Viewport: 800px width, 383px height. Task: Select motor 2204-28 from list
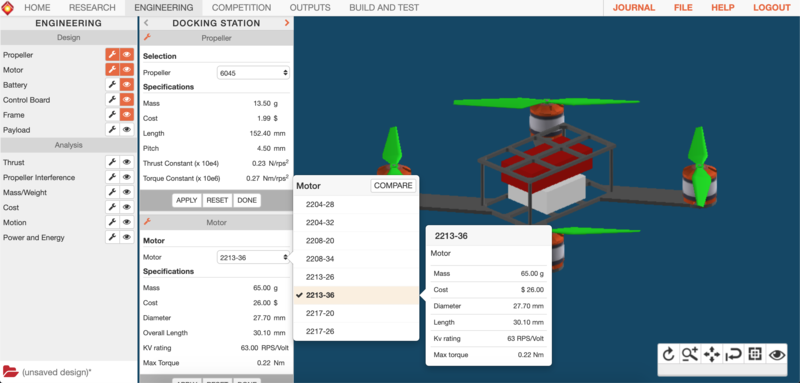point(356,205)
